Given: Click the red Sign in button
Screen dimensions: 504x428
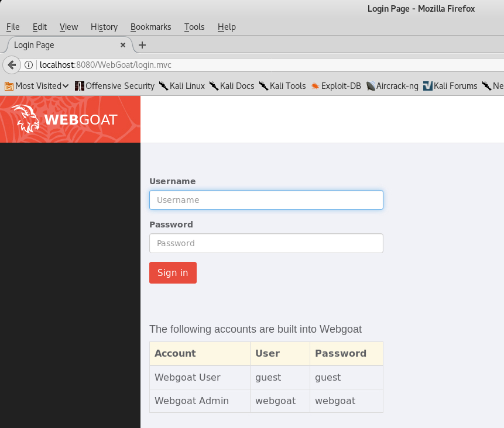Looking at the screenshot, I should point(173,272).
